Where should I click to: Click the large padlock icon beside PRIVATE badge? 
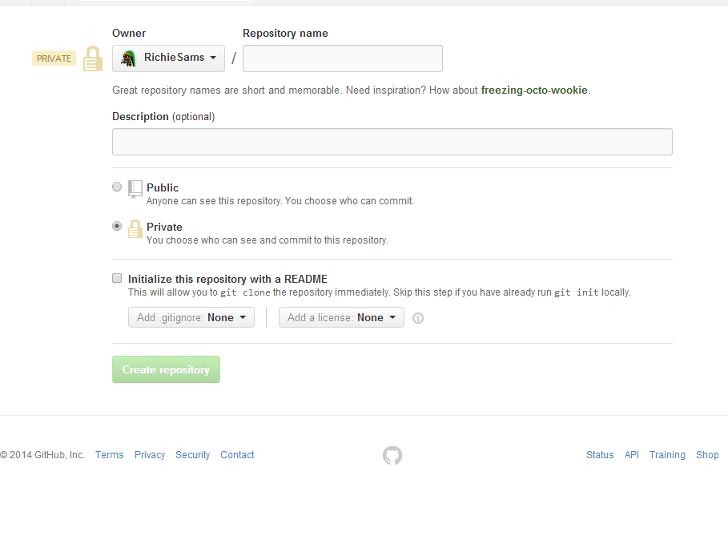pyautogui.click(x=92, y=58)
